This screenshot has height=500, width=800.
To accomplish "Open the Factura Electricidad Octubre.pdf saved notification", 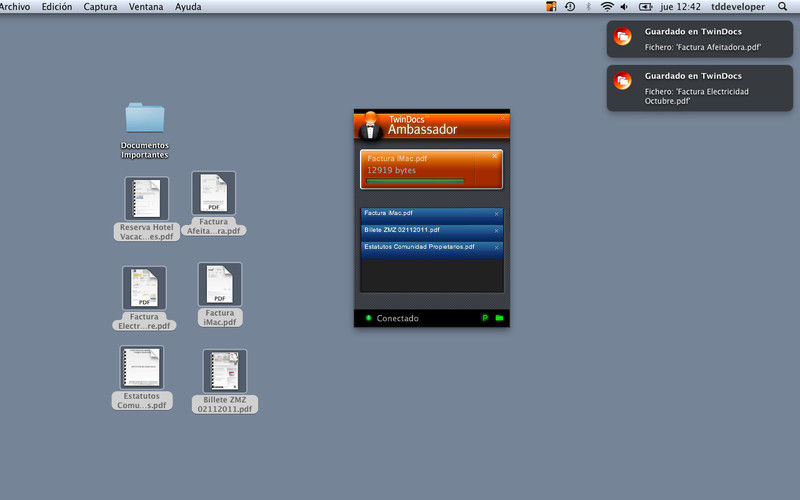I will (x=699, y=88).
